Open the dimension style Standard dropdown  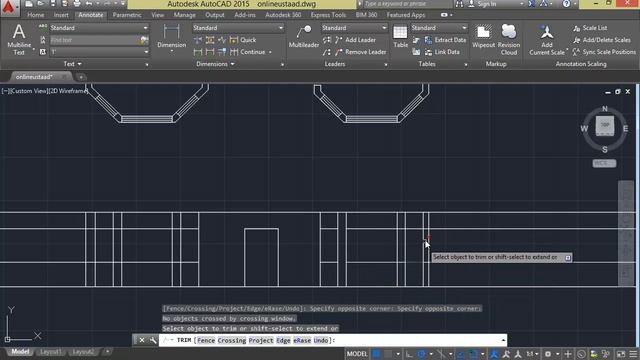[x=238, y=28]
